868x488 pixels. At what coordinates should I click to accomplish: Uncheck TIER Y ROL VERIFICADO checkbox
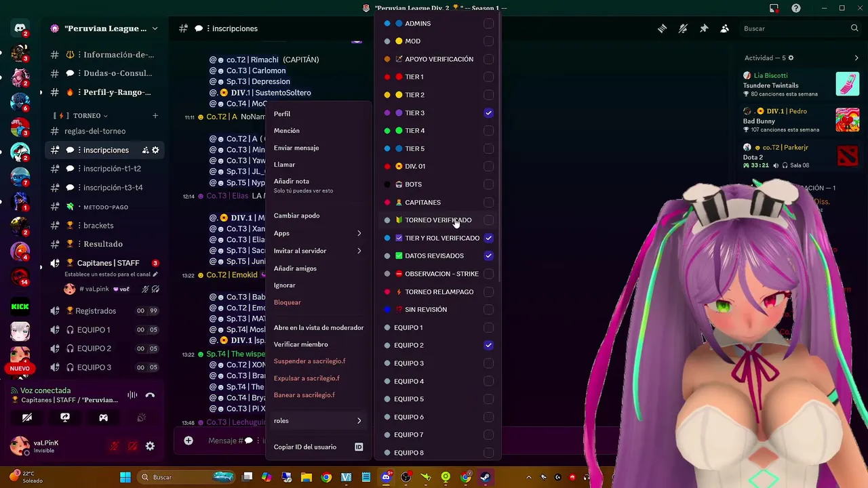coord(488,238)
